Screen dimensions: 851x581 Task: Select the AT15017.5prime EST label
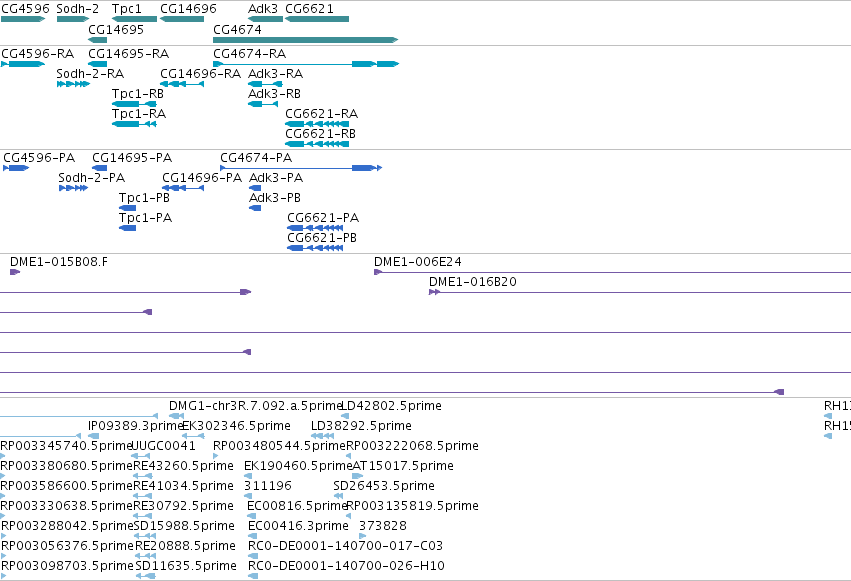tap(403, 466)
